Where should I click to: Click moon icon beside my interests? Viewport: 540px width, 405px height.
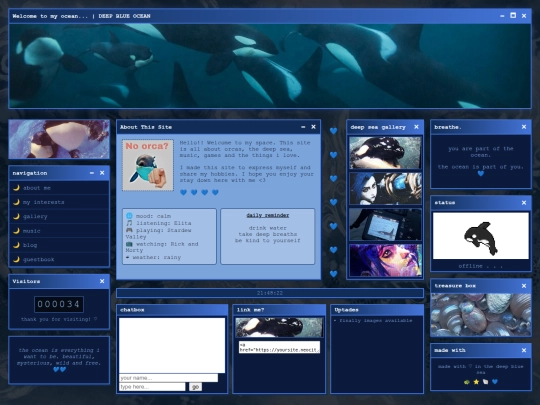(x=16, y=202)
